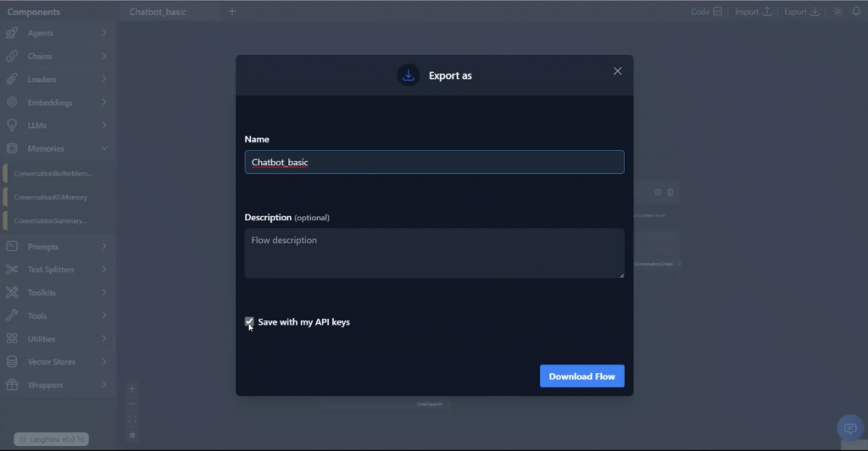Open notifications bell icon
The width and height of the screenshot is (868, 451).
(856, 12)
